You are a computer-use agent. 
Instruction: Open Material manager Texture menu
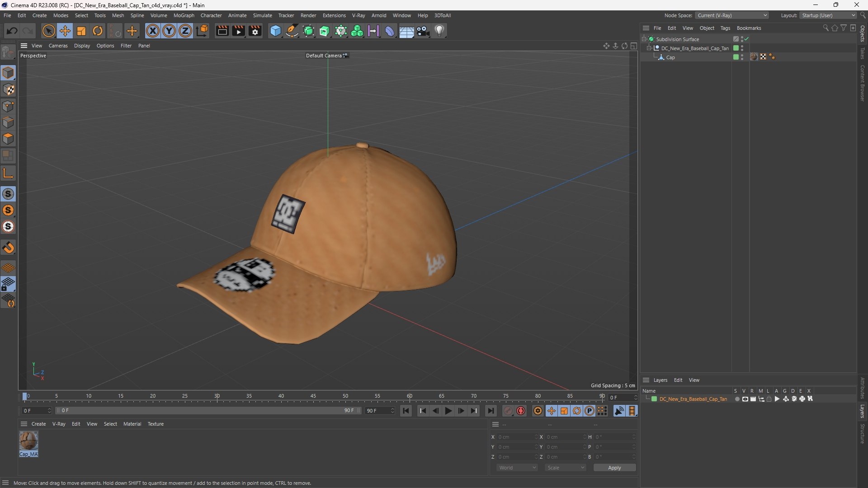coord(156,424)
